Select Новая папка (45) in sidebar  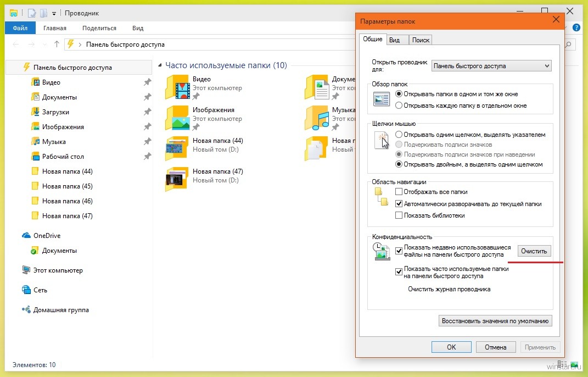click(x=68, y=186)
